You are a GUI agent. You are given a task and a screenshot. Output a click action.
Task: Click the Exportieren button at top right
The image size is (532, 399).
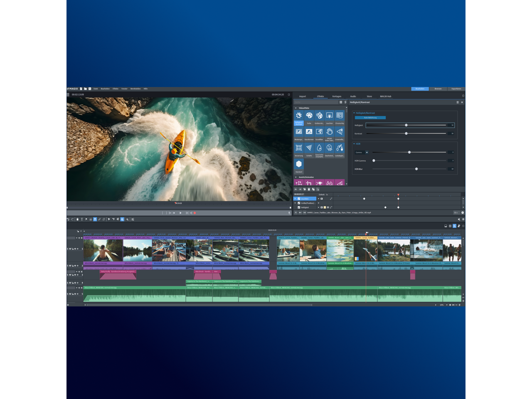click(x=456, y=89)
